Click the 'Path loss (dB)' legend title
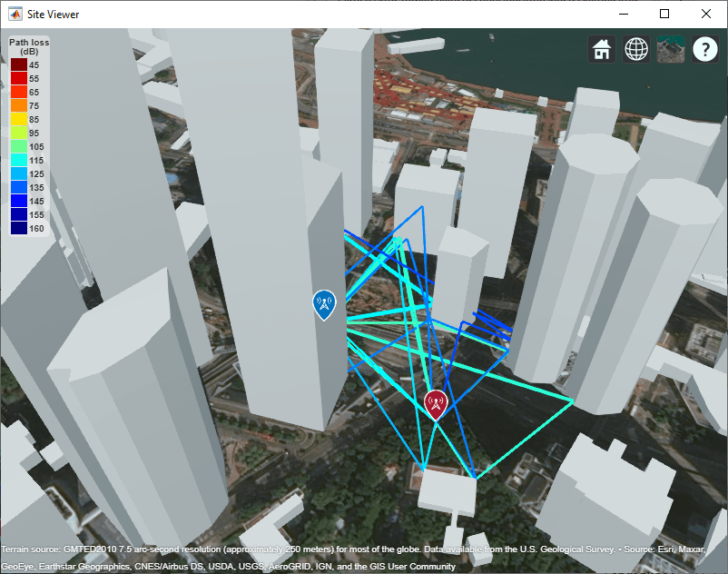This screenshot has height=574, width=728. tap(29, 46)
